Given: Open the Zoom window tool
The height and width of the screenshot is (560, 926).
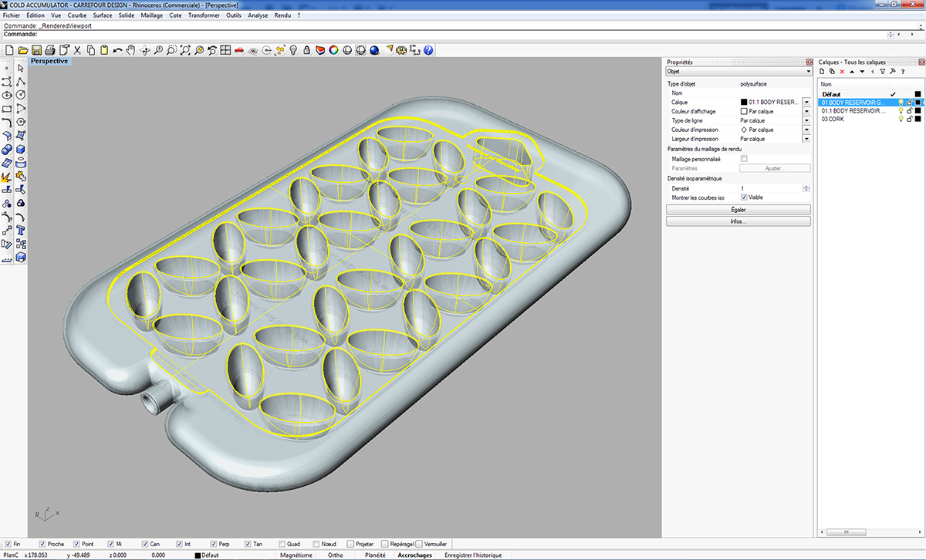Looking at the screenshot, I should tap(171, 50).
